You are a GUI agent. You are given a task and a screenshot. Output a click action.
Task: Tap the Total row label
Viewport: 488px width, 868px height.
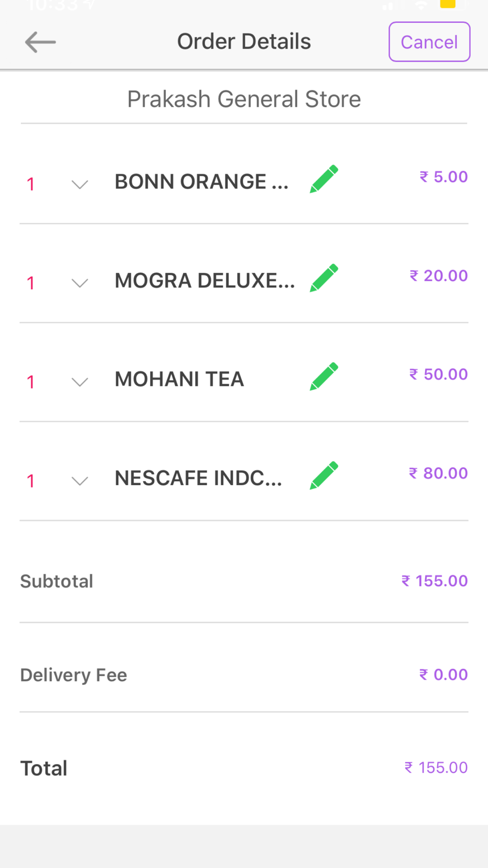[44, 768]
